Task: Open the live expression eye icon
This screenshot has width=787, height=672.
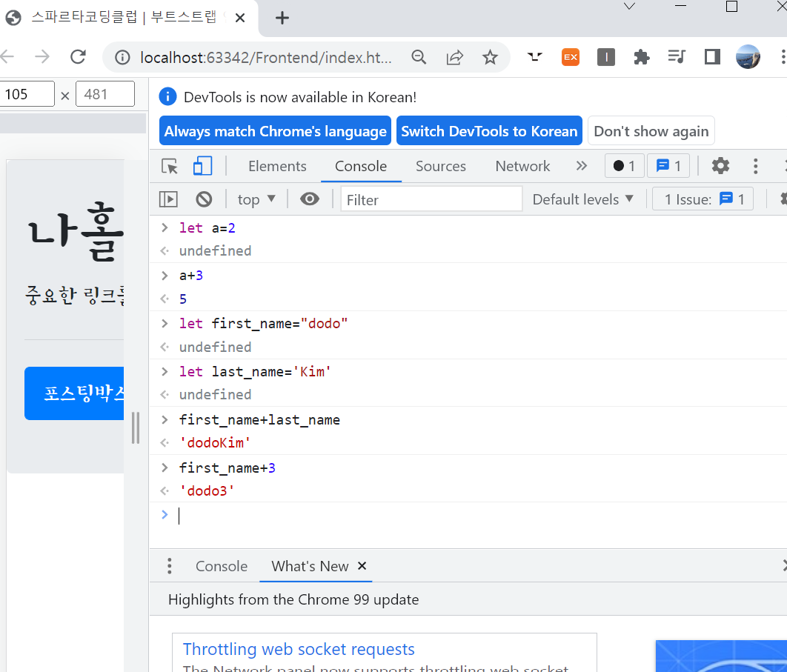Action: tap(310, 199)
